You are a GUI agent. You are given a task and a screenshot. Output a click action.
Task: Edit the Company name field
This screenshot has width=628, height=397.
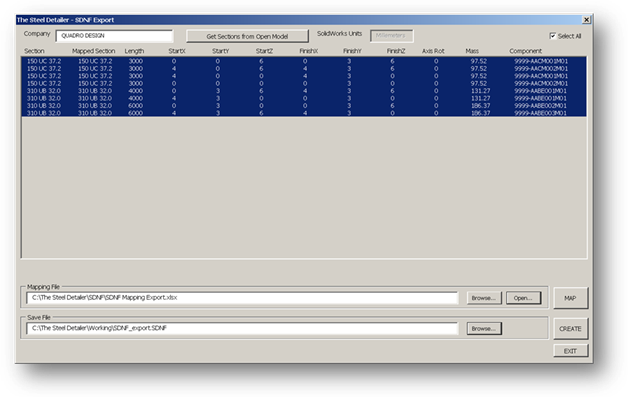click(x=115, y=36)
